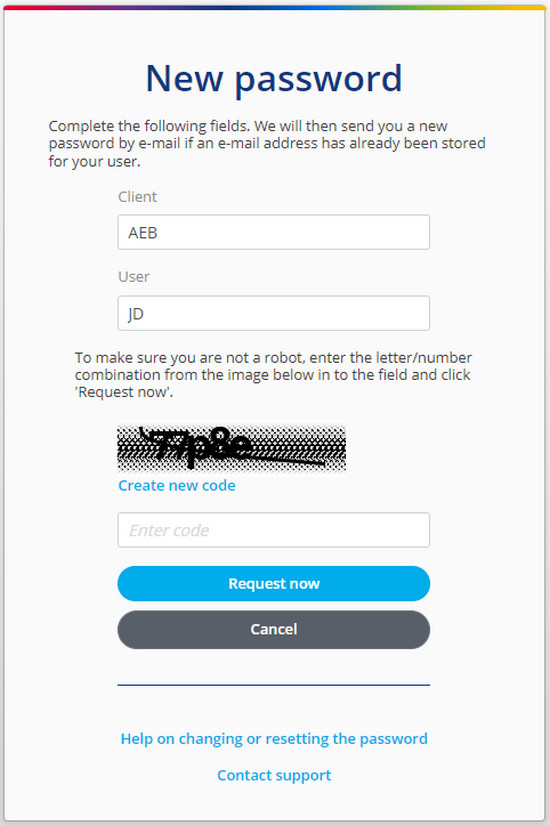Screen dimensions: 550x826
Task: Click the not-a-robot instruction text
Action: (273, 375)
